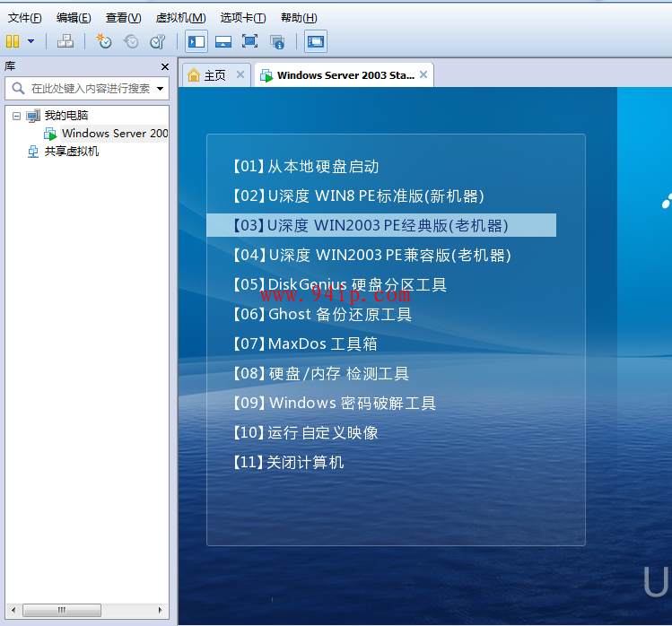The image size is (672, 626).
Task: Select 【11】关闭计算机
Action: [x=288, y=462]
